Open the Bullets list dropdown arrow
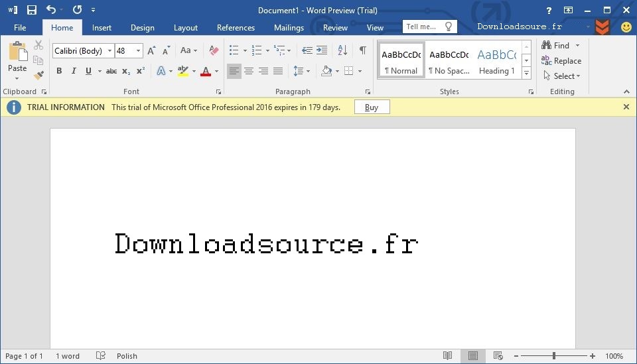637x364 pixels. (x=245, y=51)
